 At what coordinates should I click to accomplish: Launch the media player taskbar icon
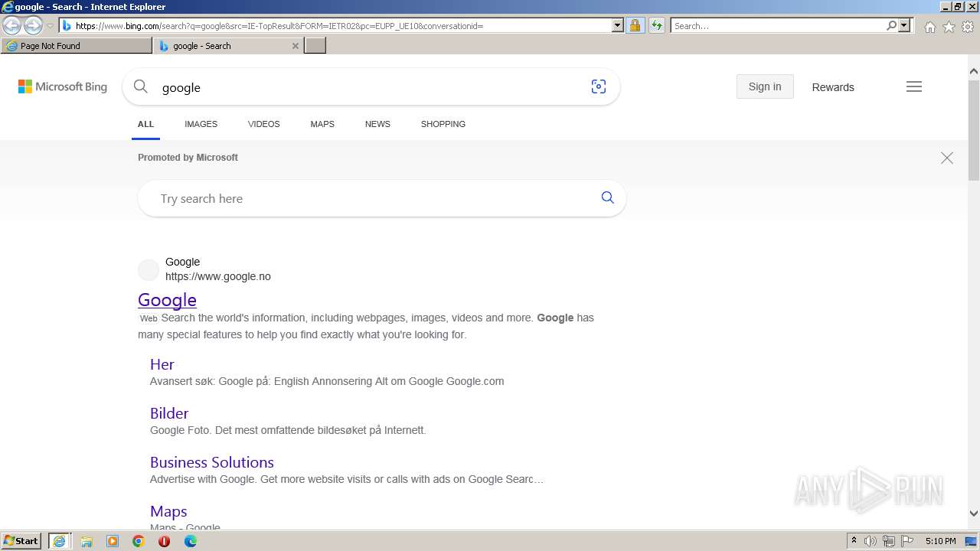pyautogui.click(x=113, y=541)
